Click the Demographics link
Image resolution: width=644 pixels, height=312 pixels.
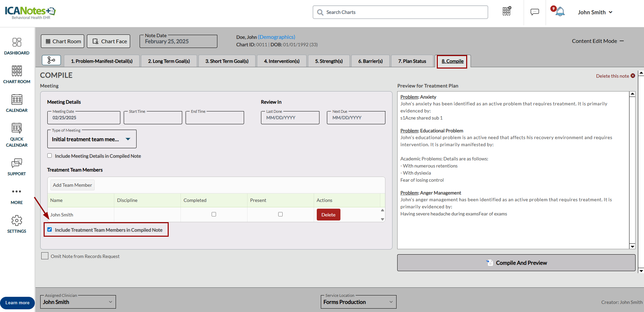click(x=276, y=37)
